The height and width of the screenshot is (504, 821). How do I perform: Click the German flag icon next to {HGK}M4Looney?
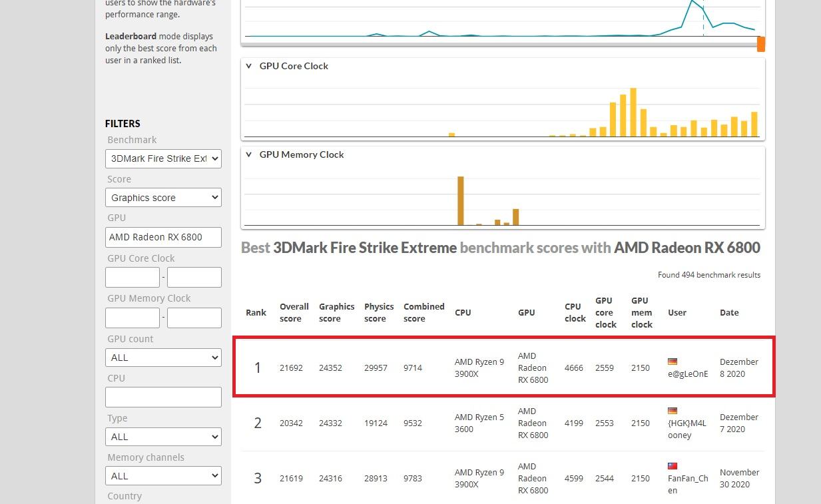coord(673,411)
